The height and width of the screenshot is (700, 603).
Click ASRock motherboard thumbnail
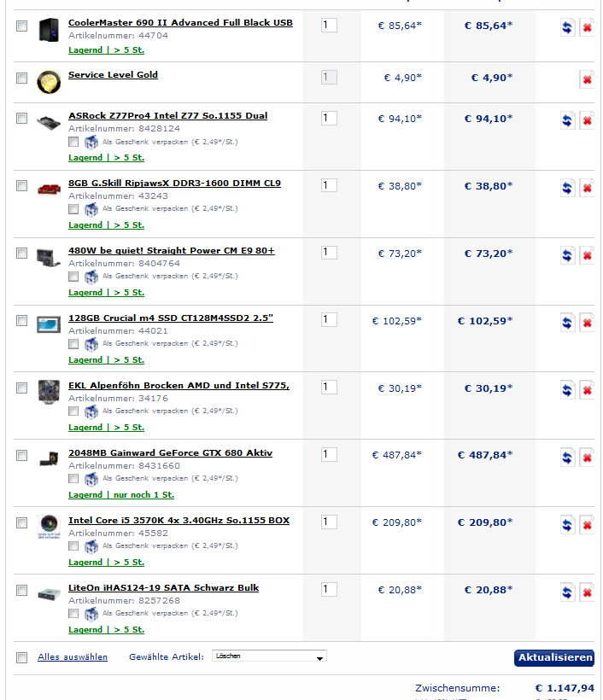(x=49, y=122)
